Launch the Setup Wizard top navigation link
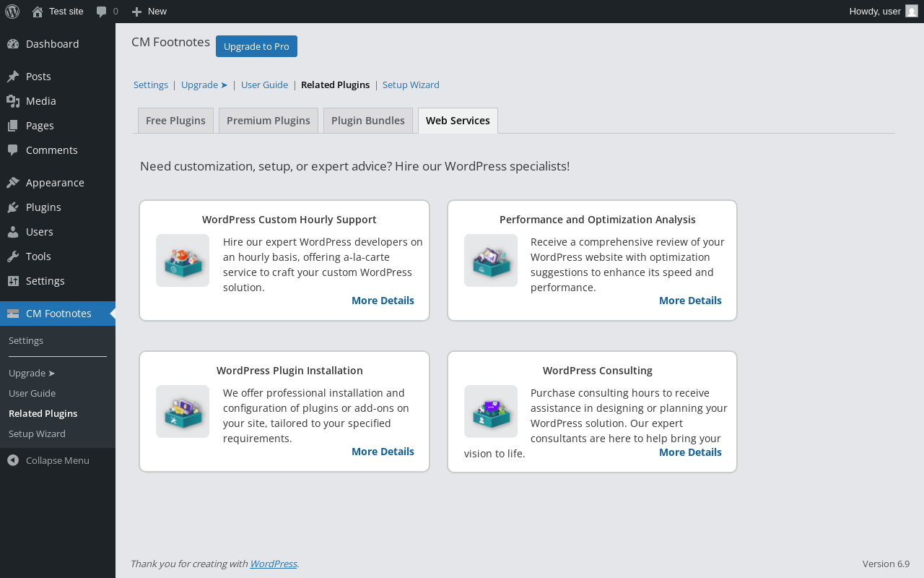This screenshot has height=578, width=924. [411, 85]
